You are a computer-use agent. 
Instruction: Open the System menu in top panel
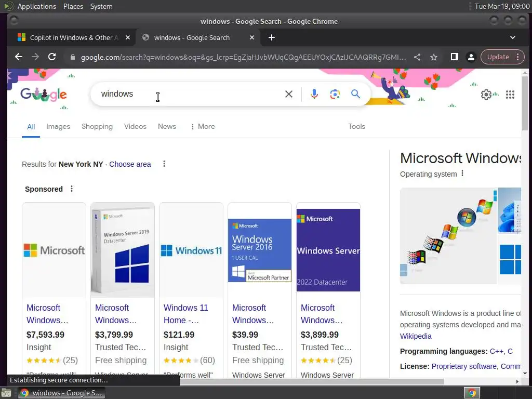[101, 6]
